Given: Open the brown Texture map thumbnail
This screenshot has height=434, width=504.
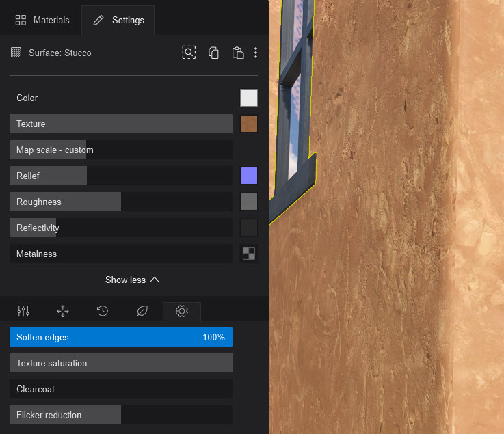Looking at the screenshot, I should (249, 124).
